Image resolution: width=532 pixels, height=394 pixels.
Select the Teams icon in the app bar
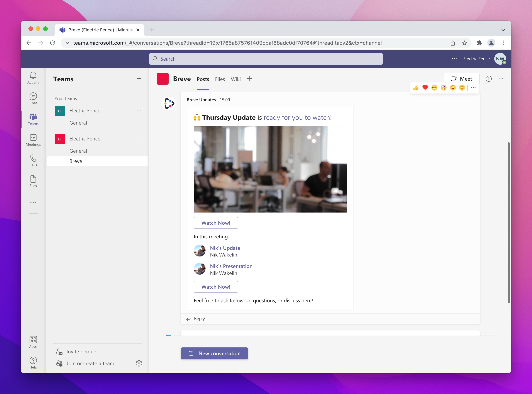(33, 119)
